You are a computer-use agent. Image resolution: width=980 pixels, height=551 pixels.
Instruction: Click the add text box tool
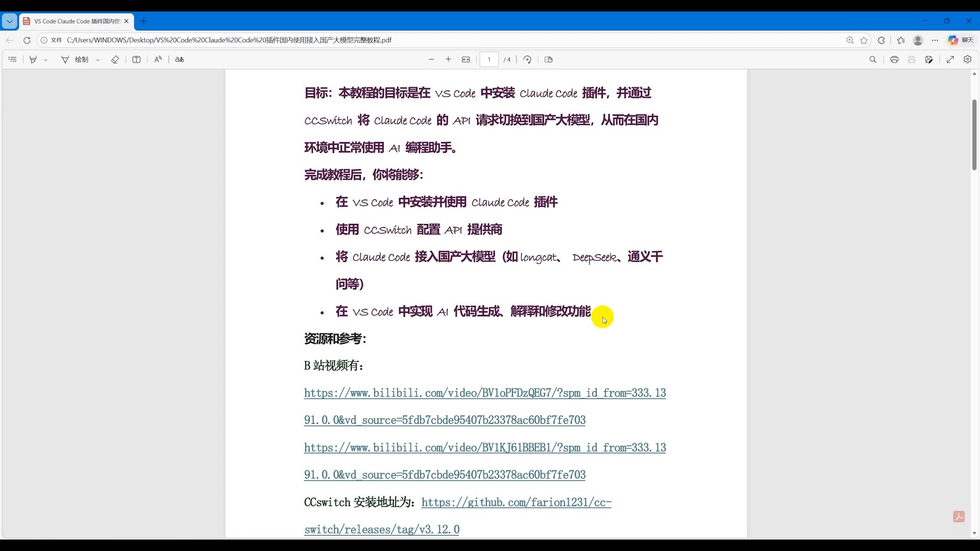pyautogui.click(x=136, y=60)
